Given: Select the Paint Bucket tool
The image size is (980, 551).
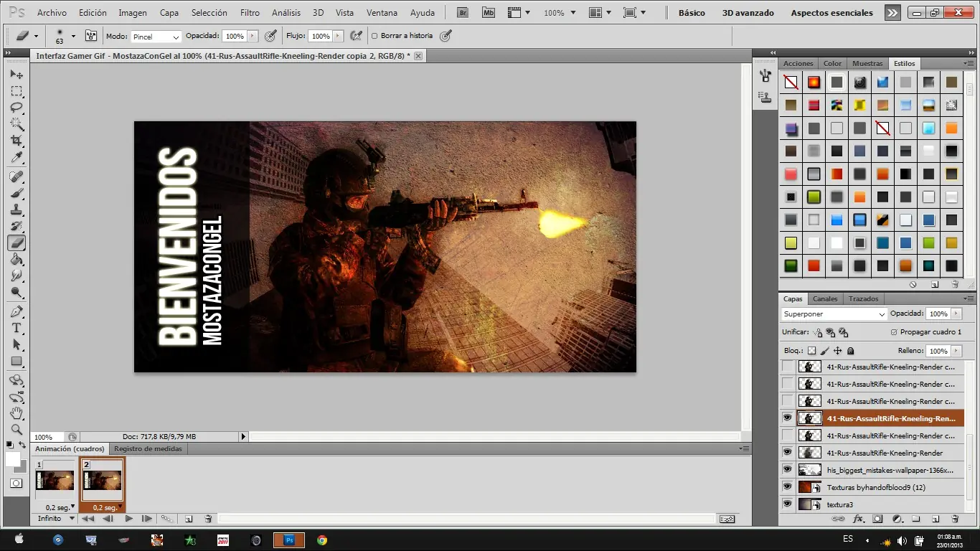Looking at the screenshot, I should [17, 260].
